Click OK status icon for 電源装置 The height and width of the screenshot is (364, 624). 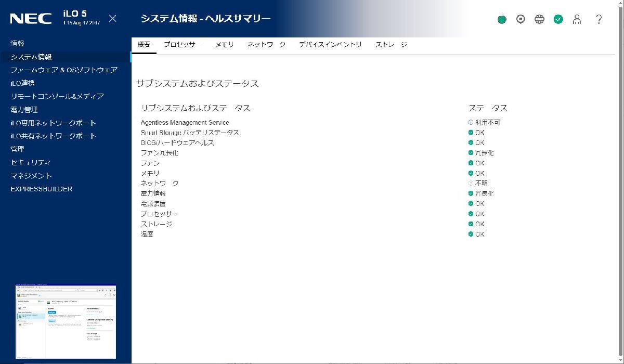pos(471,203)
